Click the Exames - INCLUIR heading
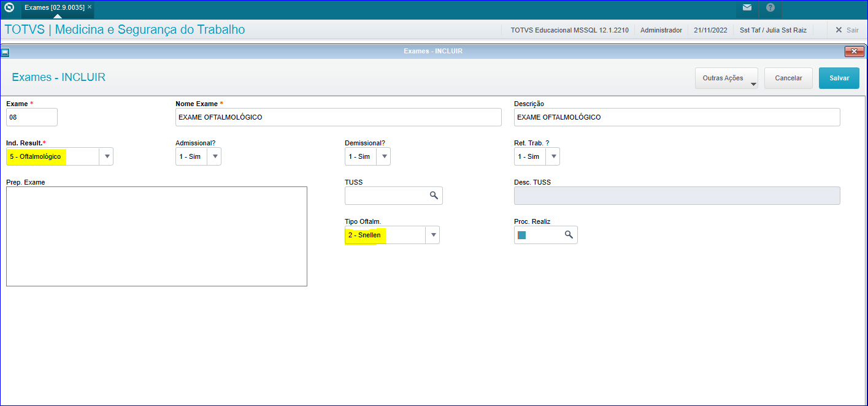Screen dimensions: 868x406 [59, 77]
